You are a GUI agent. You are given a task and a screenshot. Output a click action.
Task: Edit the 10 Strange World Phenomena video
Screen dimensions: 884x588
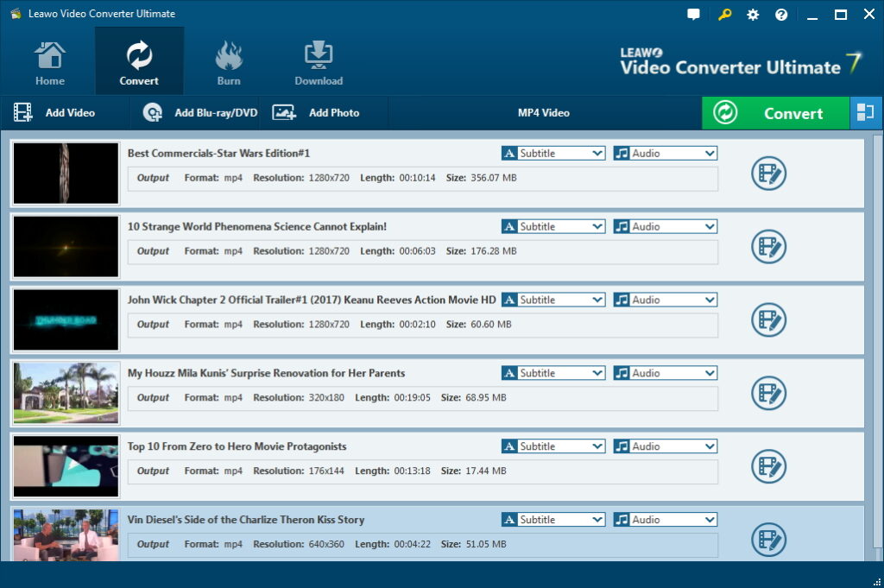pos(768,246)
